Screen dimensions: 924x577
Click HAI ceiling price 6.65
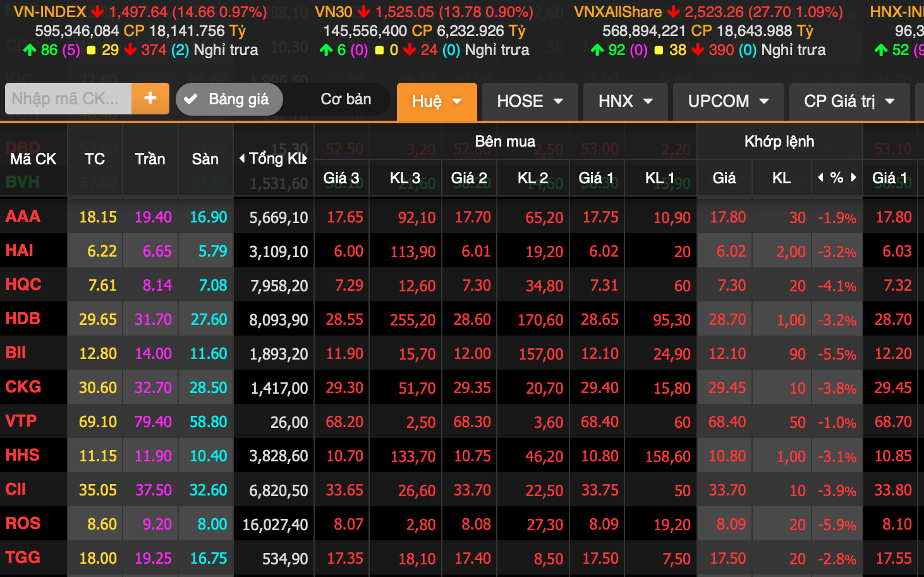pos(157,251)
